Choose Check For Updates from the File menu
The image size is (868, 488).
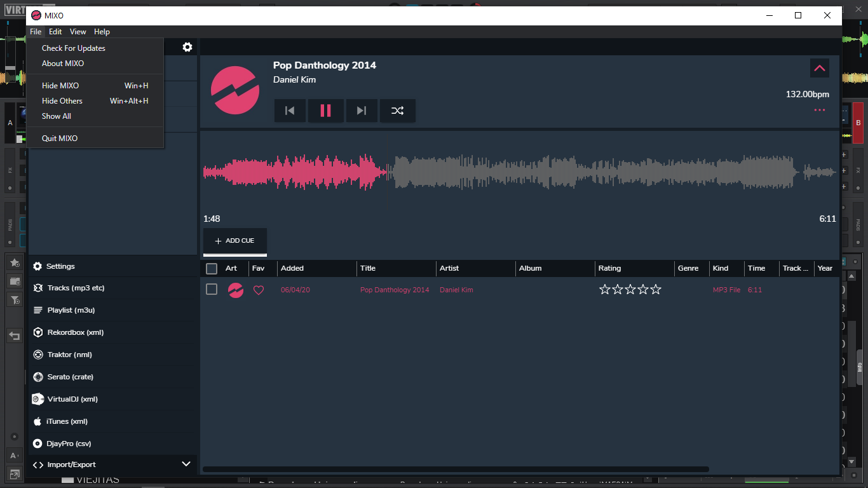tap(95, 48)
